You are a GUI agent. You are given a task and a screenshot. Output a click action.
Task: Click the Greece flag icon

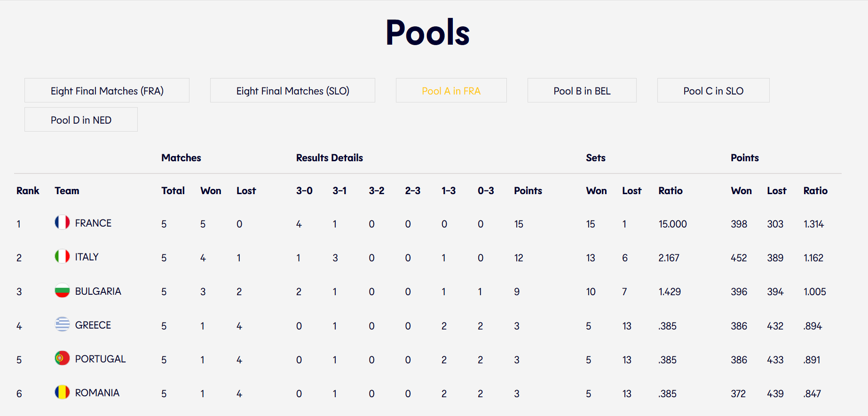[x=62, y=324]
